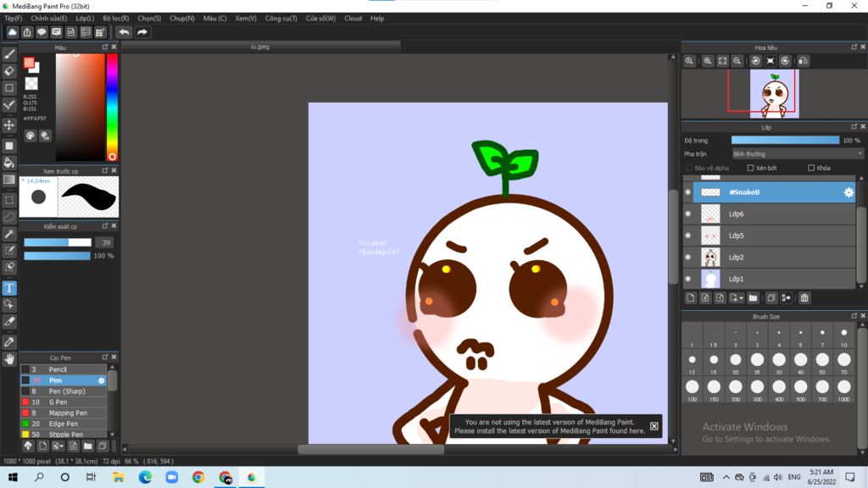
Task: Select the Lớp2 layer thumbnail
Action: tap(710, 258)
